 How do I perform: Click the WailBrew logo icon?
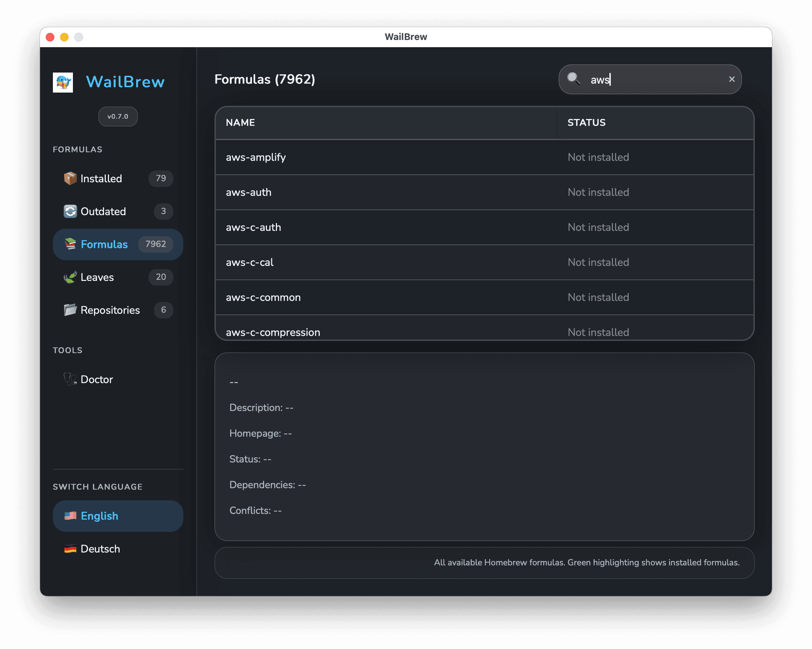tap(63, 82)
